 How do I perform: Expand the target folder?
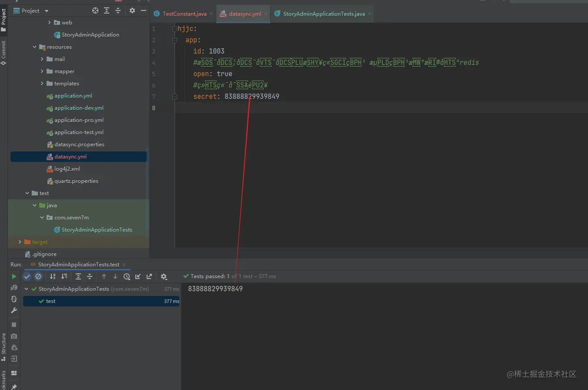point(20,242)
